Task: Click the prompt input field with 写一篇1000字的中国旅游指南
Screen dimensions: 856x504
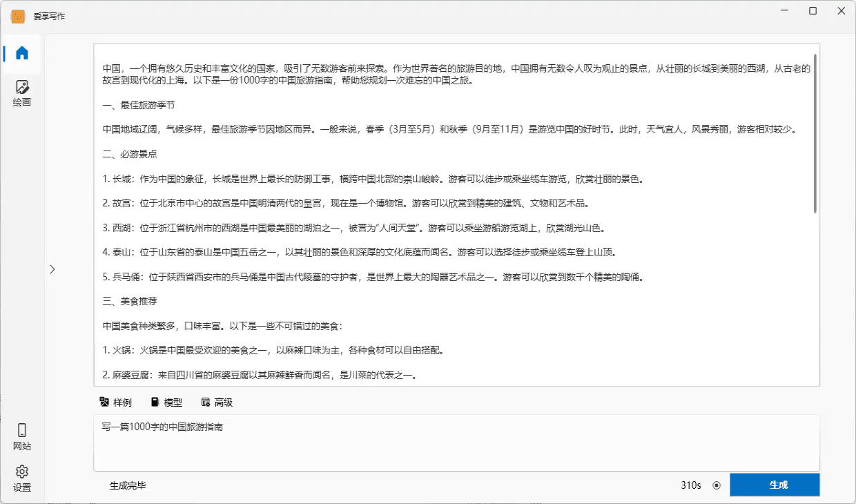Action: (x=456, y=443)
